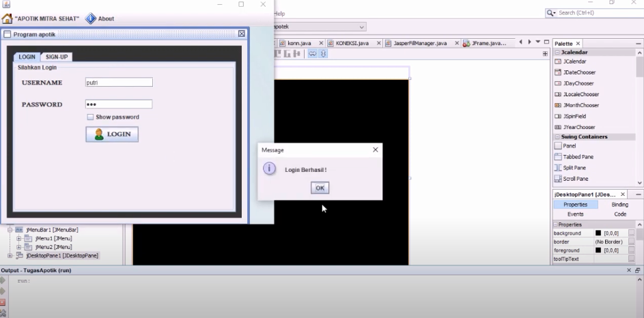Collapse the jMenuBar1 tree node
This screenshot has height=318, width=644.
(10, 230)
